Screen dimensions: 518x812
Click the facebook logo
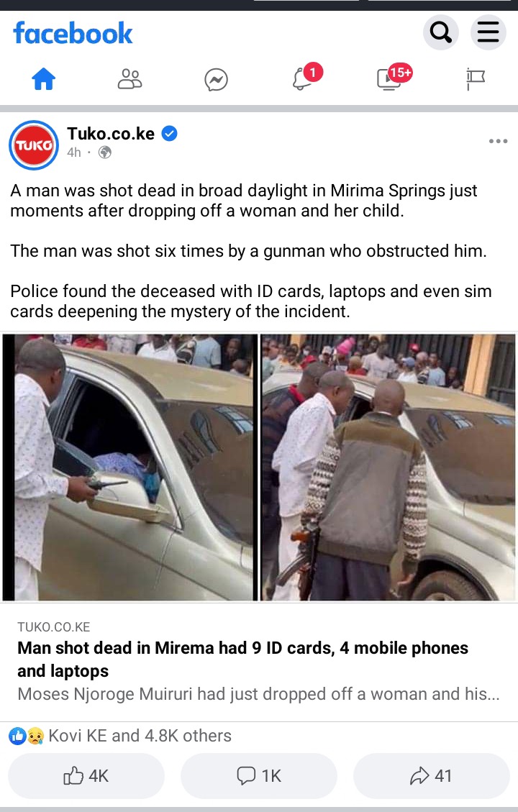pos(73,33)
